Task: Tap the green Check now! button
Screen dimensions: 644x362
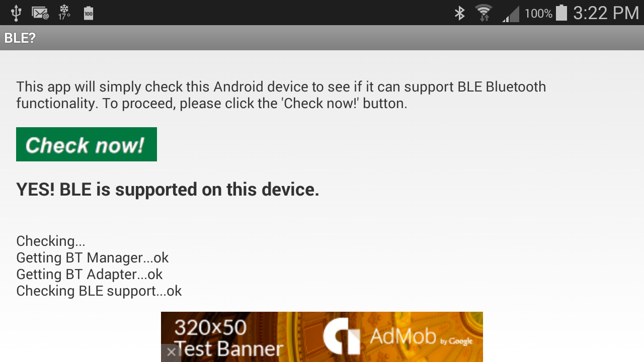Action: coord(87,144)
